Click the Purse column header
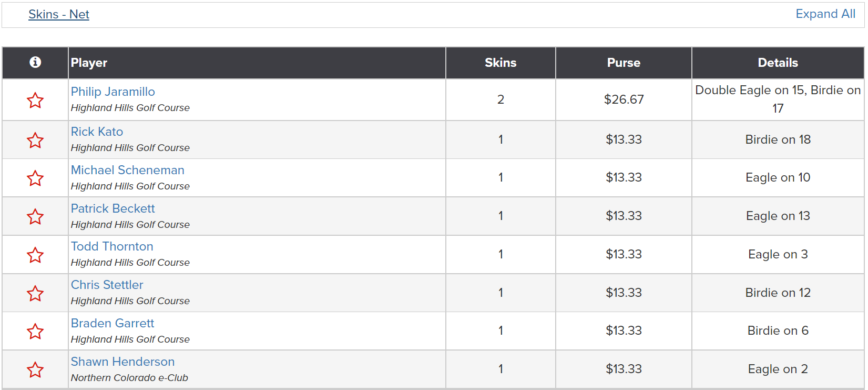The width and height of the screenshot is (868, 390). [x=624, y=63]
